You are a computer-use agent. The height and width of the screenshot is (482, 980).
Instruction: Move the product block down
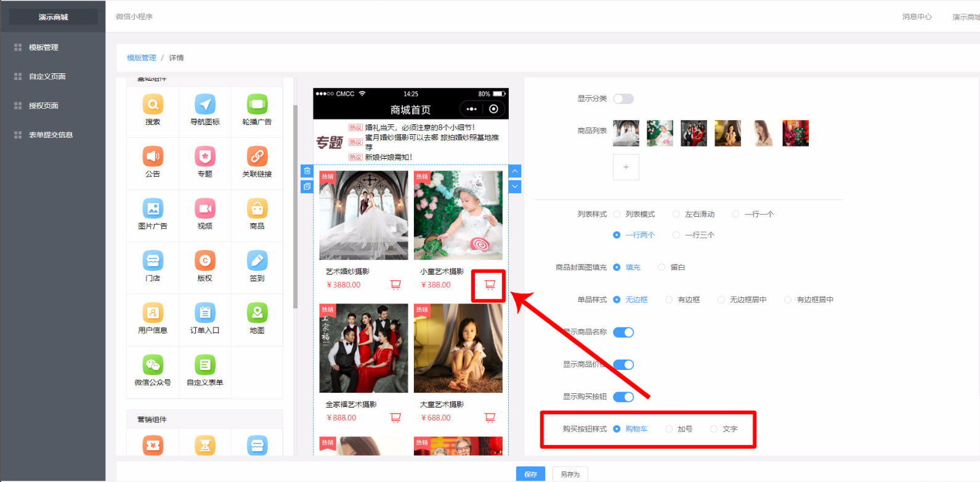(x=515, y=187)
